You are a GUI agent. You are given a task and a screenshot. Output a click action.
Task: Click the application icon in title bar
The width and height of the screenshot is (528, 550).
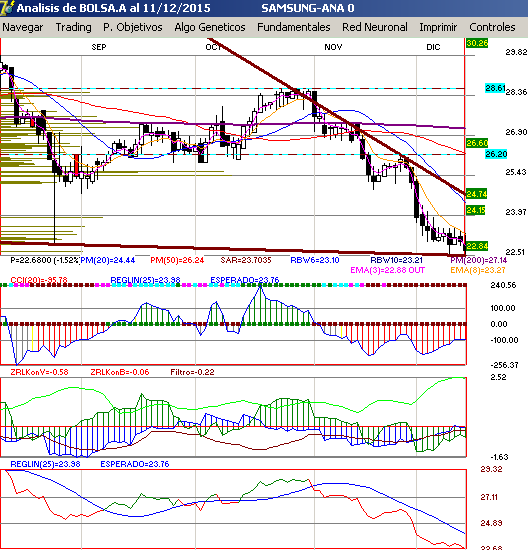coord(7,8)
